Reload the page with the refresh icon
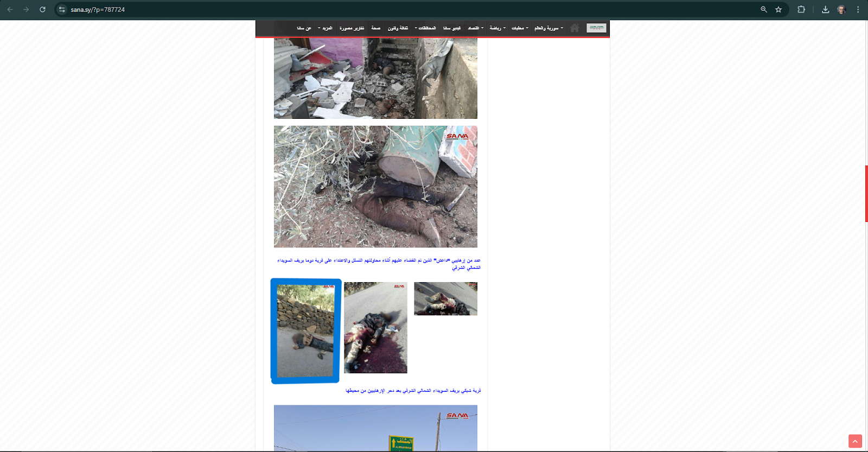The height and width of the screenshot is (452, 868). (42, 9)
